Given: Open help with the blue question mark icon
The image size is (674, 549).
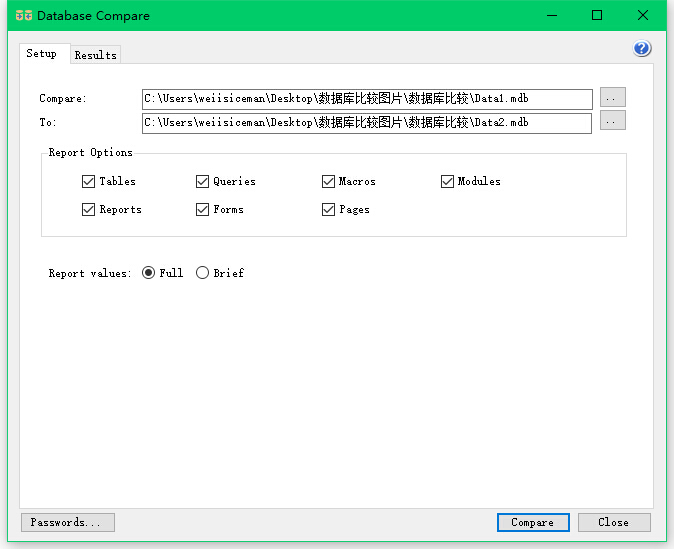Looking at the screenshot, I should tap(642, 48).
